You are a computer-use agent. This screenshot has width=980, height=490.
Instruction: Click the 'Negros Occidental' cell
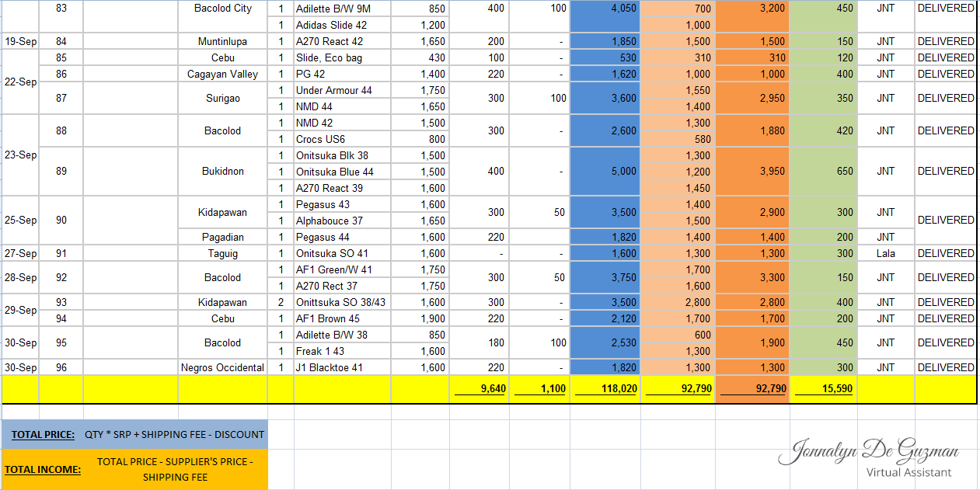pyautogui.click(x=222, y=367)
